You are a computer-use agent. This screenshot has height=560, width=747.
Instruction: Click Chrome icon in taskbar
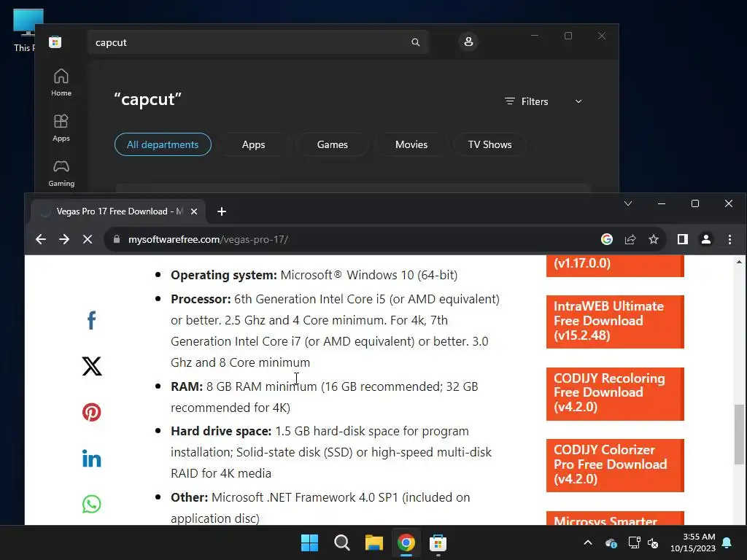tap(406, 542)
